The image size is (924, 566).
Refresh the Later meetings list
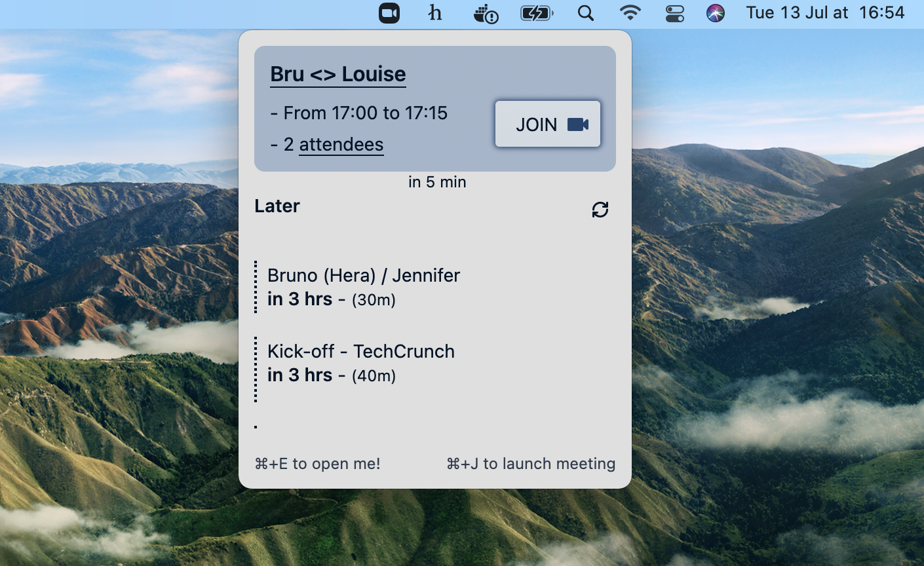coord(600,210)
